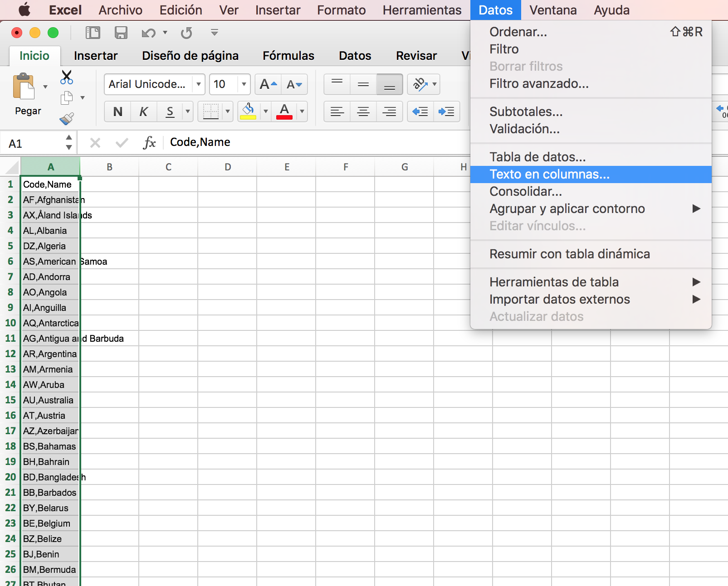Choose Ordenar from the Datos menu
This screenshot has width=728, height=586.
pyautogui.click(x=591, y=32)
